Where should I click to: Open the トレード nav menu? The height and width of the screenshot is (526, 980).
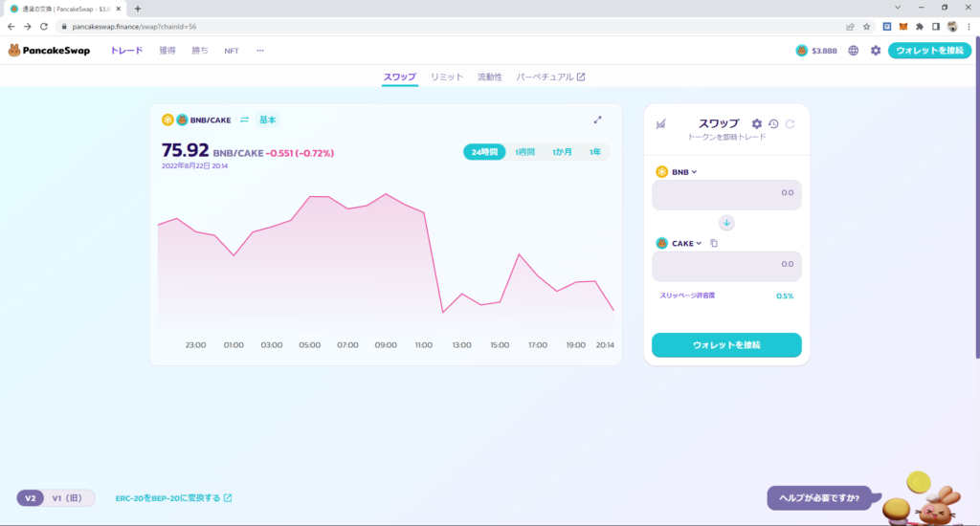[x=127, y=51]
